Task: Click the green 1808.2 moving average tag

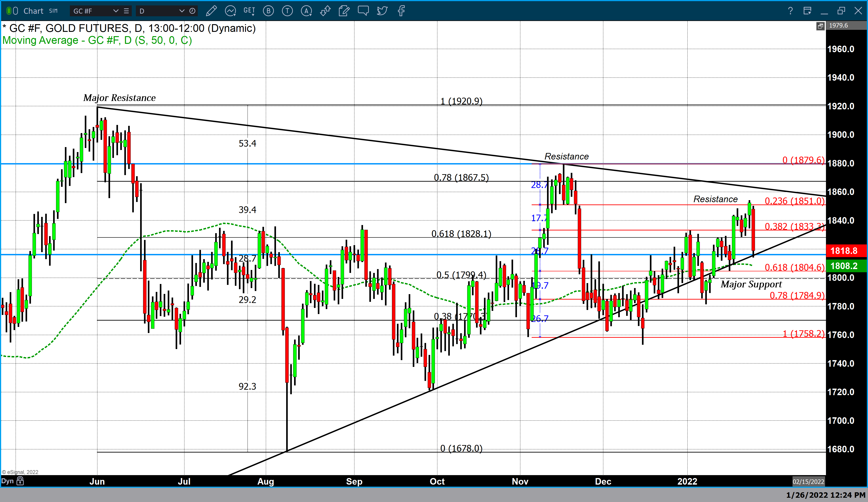Action: coord(846,266)
